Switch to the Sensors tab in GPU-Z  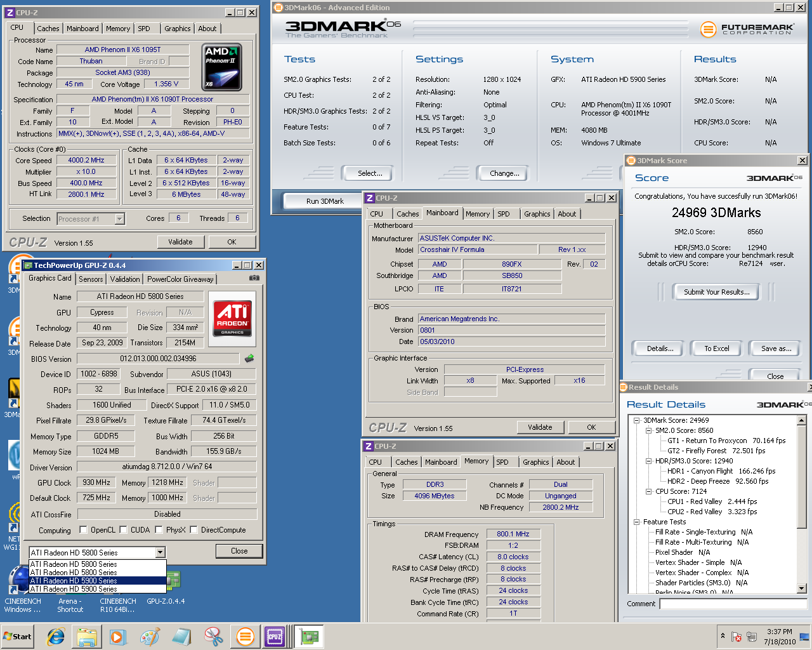point(91,279)
